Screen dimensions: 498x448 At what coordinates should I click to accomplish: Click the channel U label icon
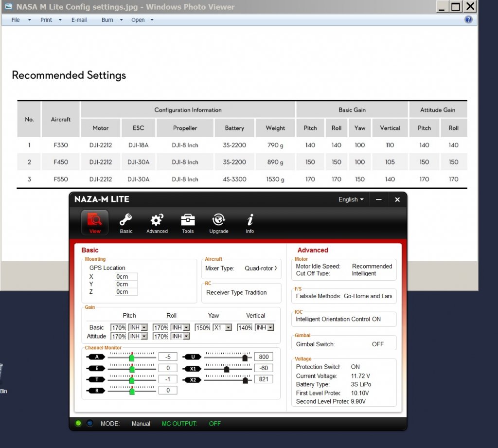point(192,357)
